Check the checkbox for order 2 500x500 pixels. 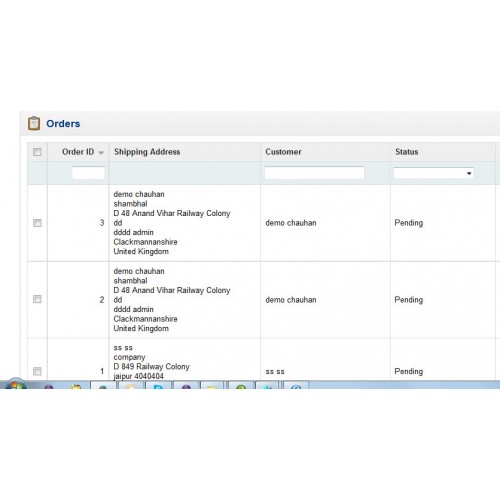pyautogui.click(x=37, y=299)
